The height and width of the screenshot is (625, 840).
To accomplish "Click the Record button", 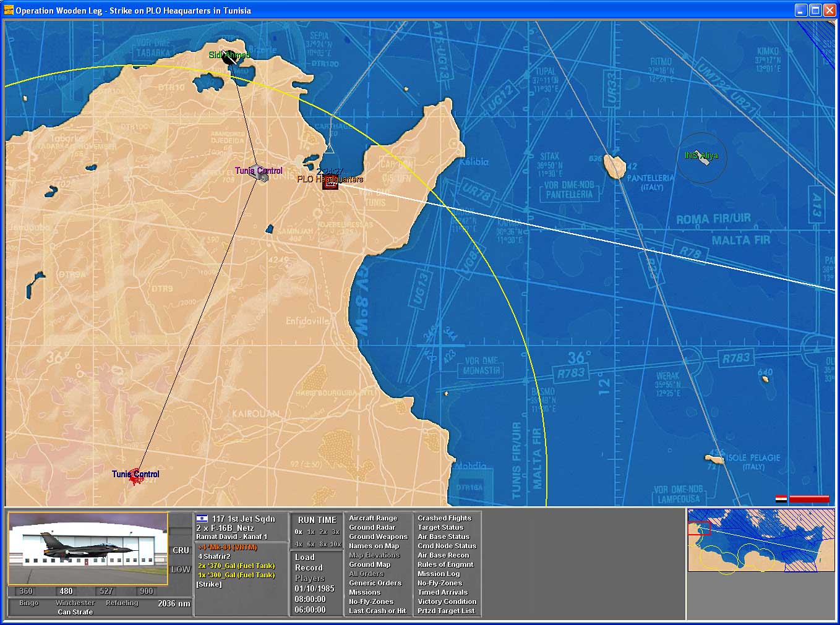I will pos(309,568).
